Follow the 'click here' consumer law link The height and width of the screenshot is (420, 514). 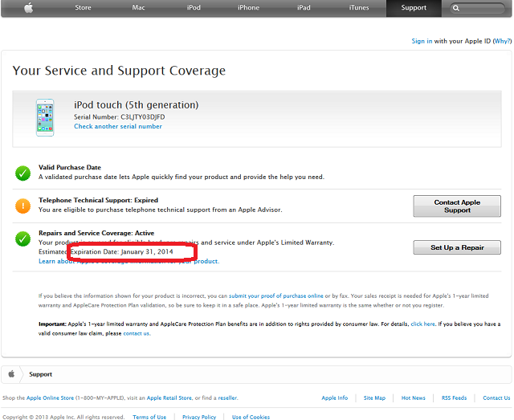423,324
